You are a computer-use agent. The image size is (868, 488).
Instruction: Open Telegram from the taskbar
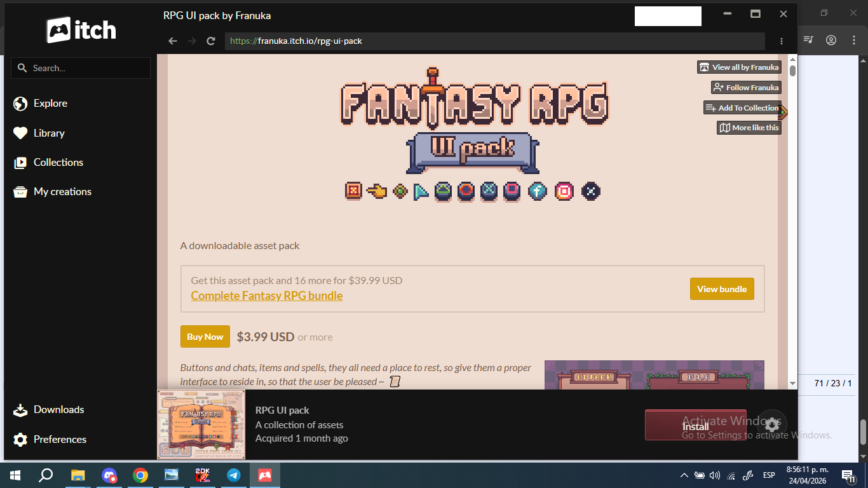[234, 475]
